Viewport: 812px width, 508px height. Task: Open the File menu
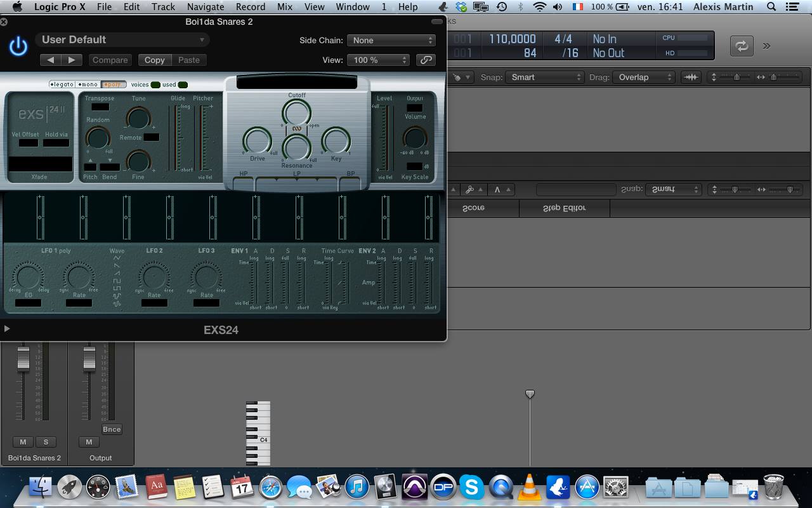coord(104,6)
